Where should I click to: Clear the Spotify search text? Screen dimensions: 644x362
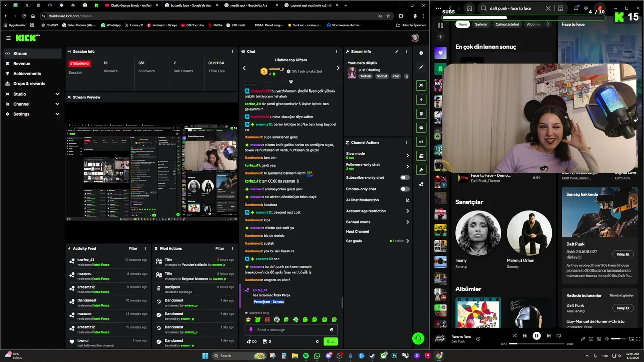click(x=548, y=8)
